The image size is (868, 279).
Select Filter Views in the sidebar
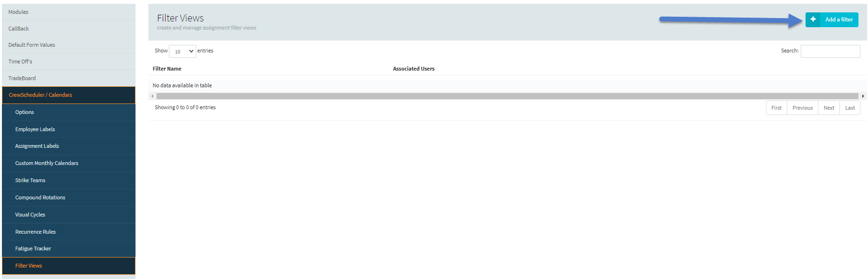(x=69, y=266)
